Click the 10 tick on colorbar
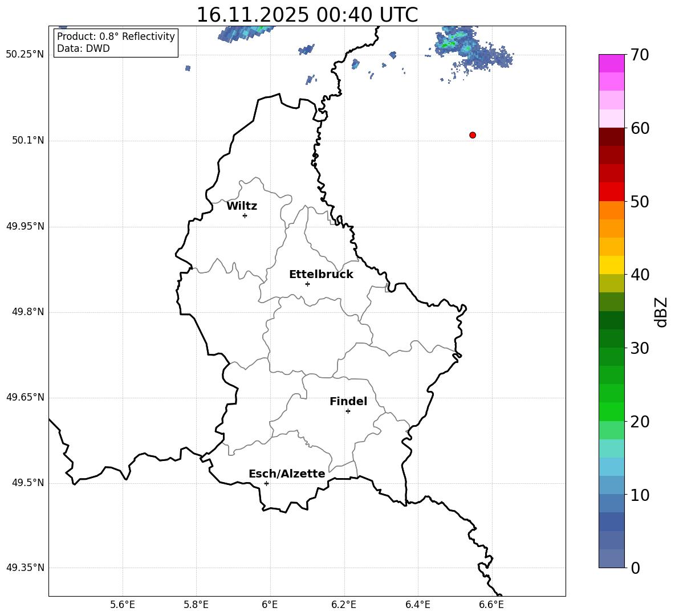The image size is (675, 616). [x=640, y=495]
